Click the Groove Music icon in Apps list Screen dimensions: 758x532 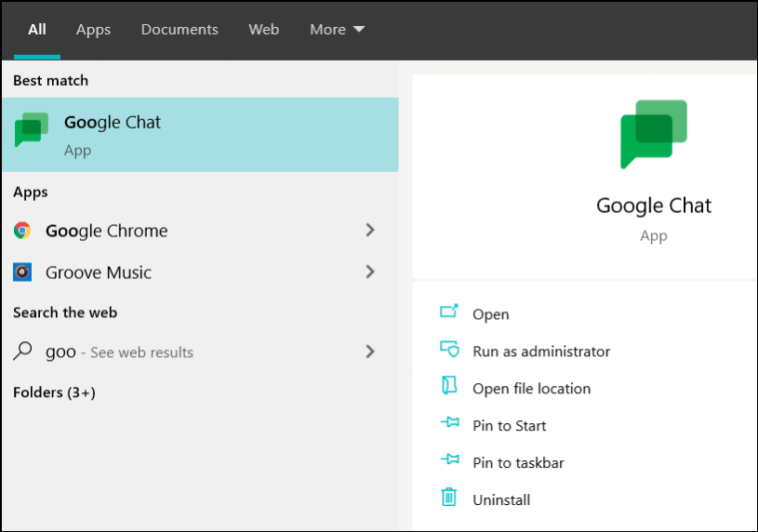[22, 272]
